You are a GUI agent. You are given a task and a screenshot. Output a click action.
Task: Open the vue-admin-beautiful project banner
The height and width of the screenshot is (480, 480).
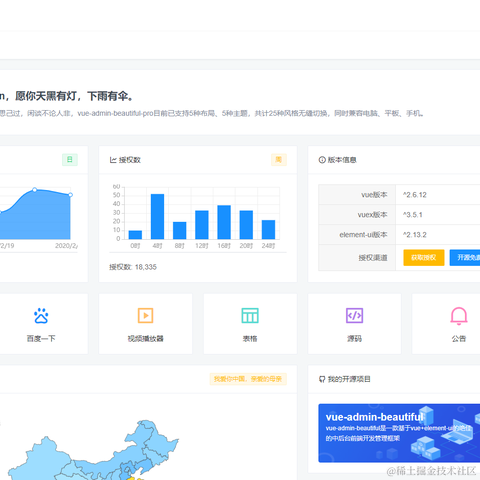tap(399, 433)
